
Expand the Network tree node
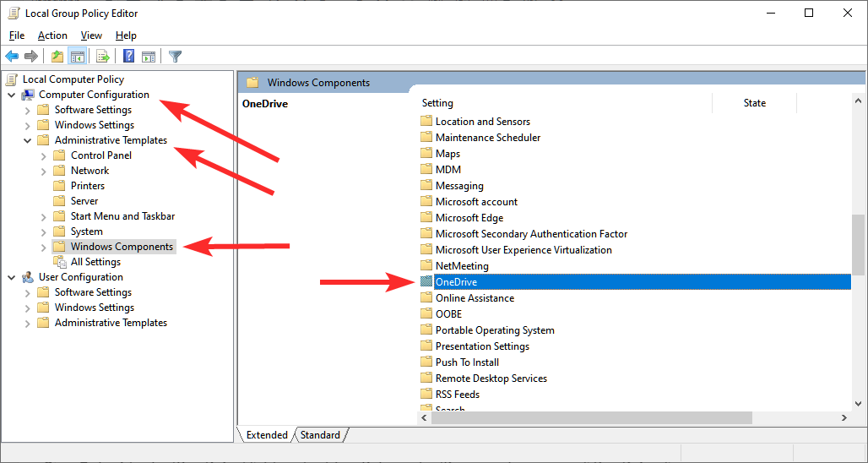44,171
